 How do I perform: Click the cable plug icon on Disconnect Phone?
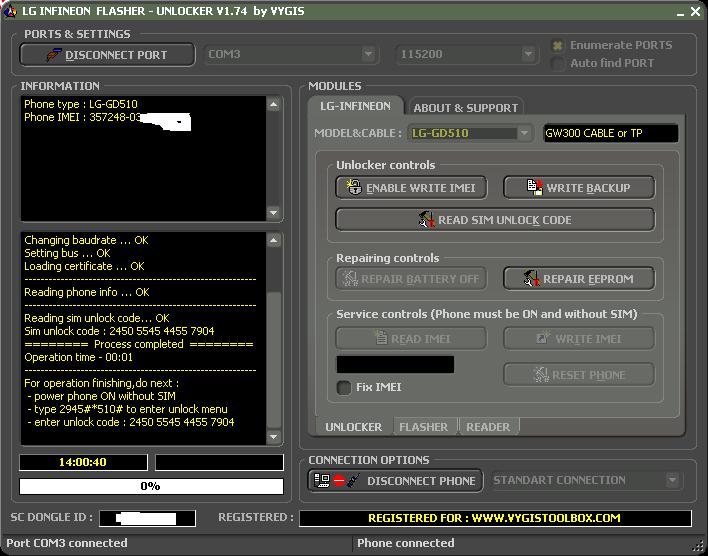(354, 480)
